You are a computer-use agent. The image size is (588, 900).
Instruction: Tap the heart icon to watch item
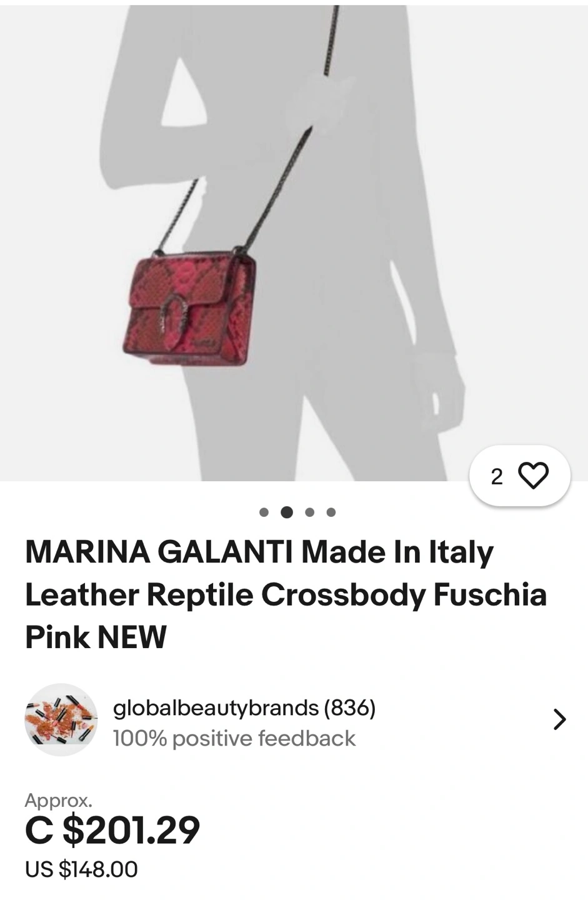(x=533, y=476)
